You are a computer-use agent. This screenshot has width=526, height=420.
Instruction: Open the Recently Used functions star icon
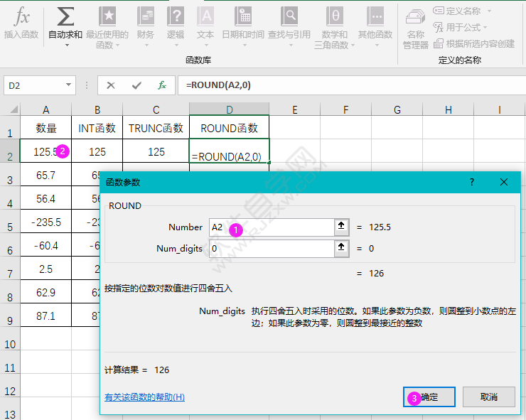coord(107,16)
